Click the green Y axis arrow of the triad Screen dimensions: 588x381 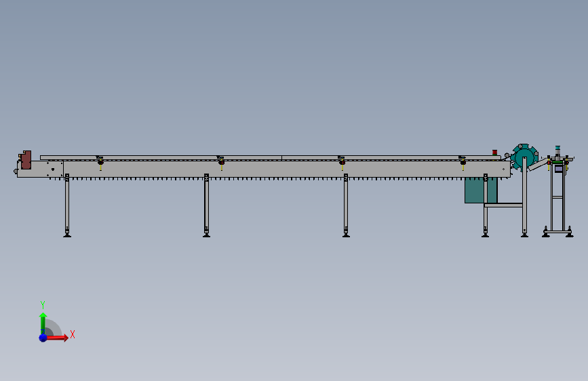[x=43, y=323]
